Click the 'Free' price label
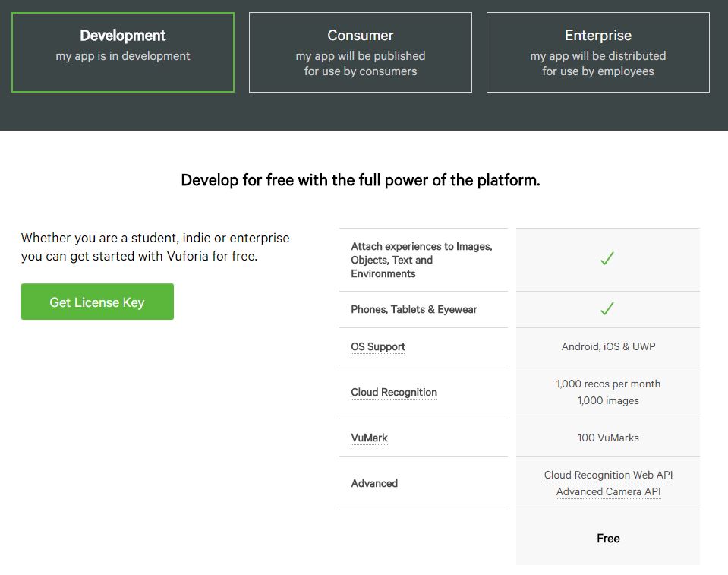Image resolution: width=728 pixels, height=575 pixels. [x=608, y=539]
